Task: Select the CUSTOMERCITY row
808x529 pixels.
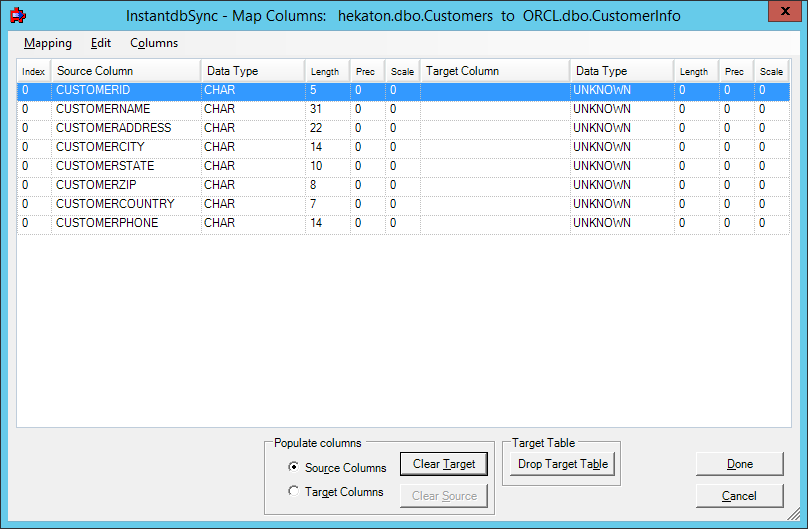Action: 403,147
